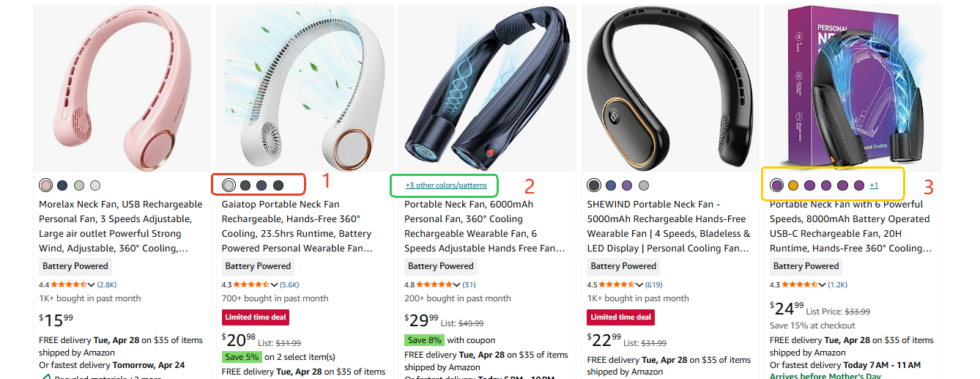Select the first purple swatch on 8000mAh fan
This screenshot has height=379, width=980.
[x=777, y=185]
